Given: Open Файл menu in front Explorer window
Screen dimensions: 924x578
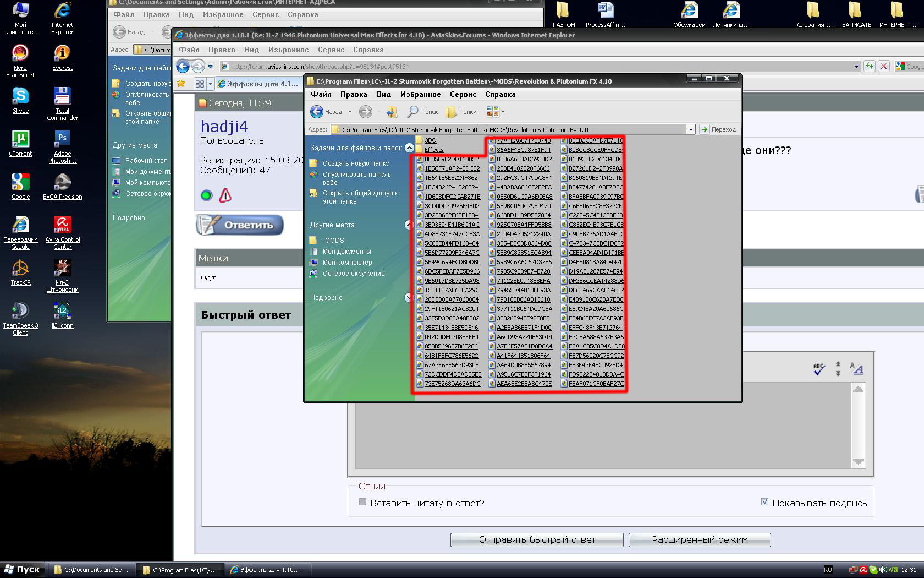Looking at the screenshot, I should point(321,94).
